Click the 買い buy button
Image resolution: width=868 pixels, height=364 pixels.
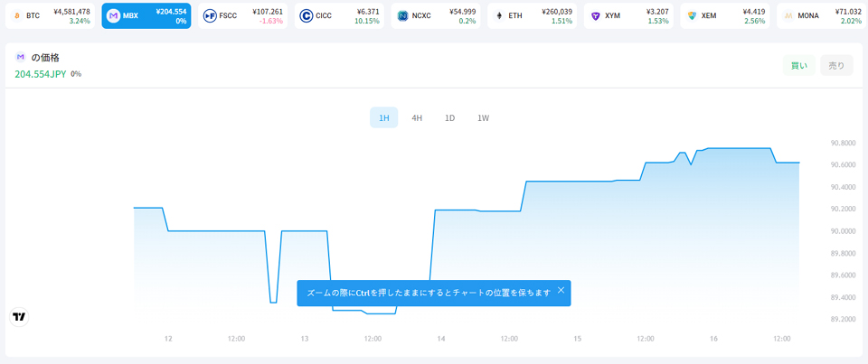(x=798, y=65)
